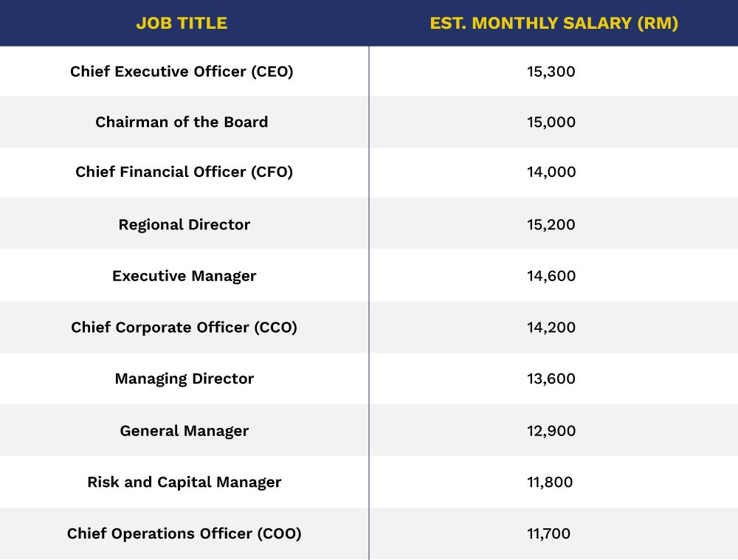
Task: Click the 12,900 salary value
Action: tap(551, 431)
